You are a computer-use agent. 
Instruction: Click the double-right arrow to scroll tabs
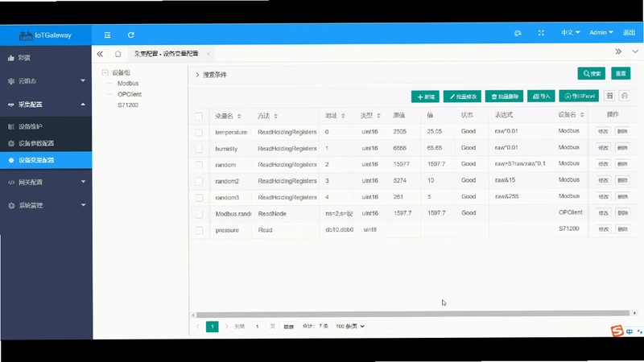[x=618, y=51]
